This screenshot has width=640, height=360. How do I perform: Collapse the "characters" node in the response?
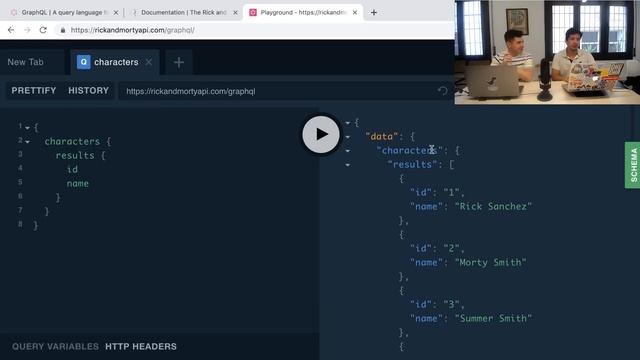pyautogui.click(x=348, y=151)
